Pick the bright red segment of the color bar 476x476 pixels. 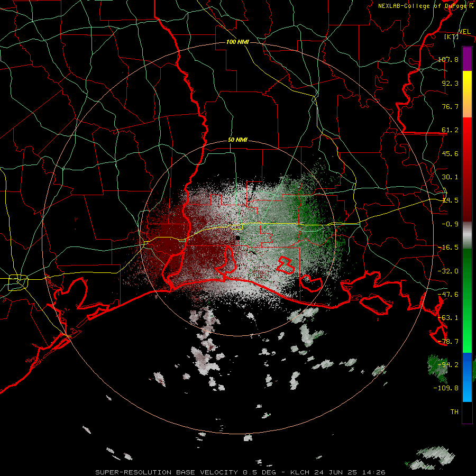click(467, 170)
